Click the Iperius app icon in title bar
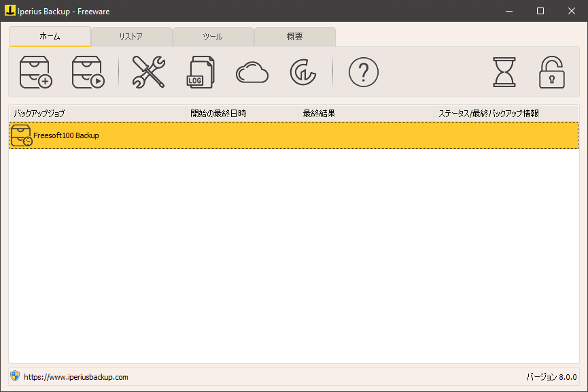Screen dimensions: 588x392 pyautogui.click(x=10, y=10)
